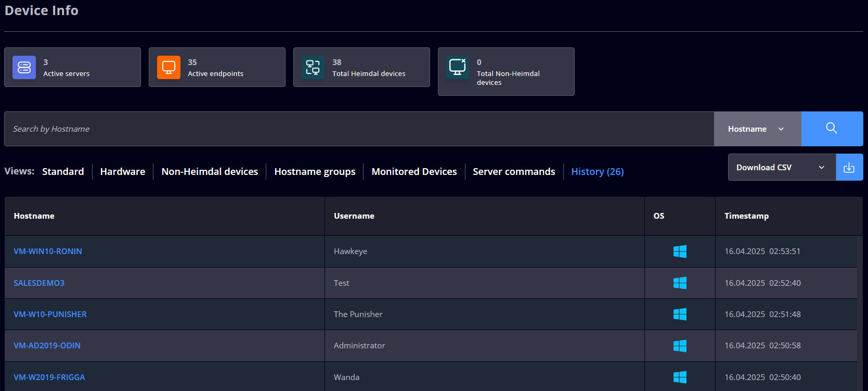Select the Server commands view
Screen dimensions: 868x391
514,171
